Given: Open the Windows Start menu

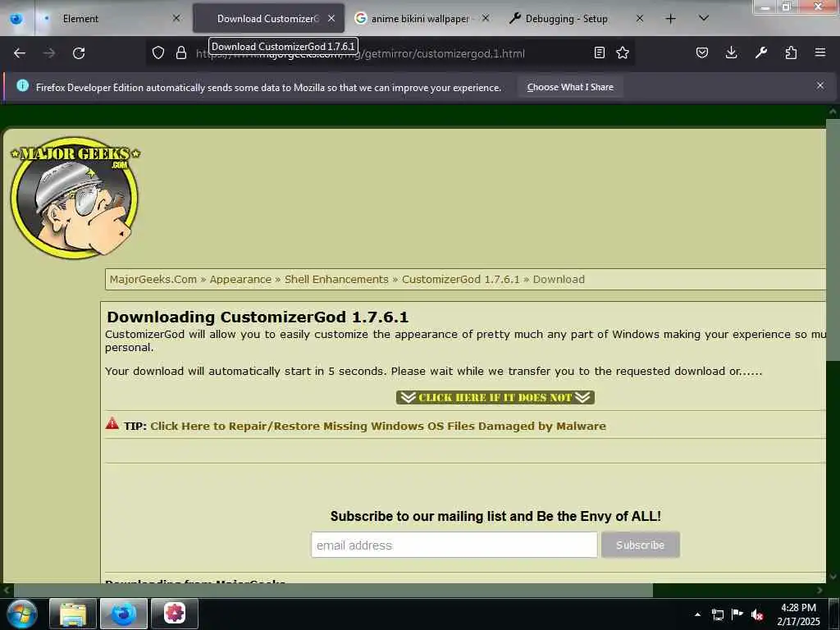Looking at the screenshot, I should pyautogui.click(x=22, y=614).
